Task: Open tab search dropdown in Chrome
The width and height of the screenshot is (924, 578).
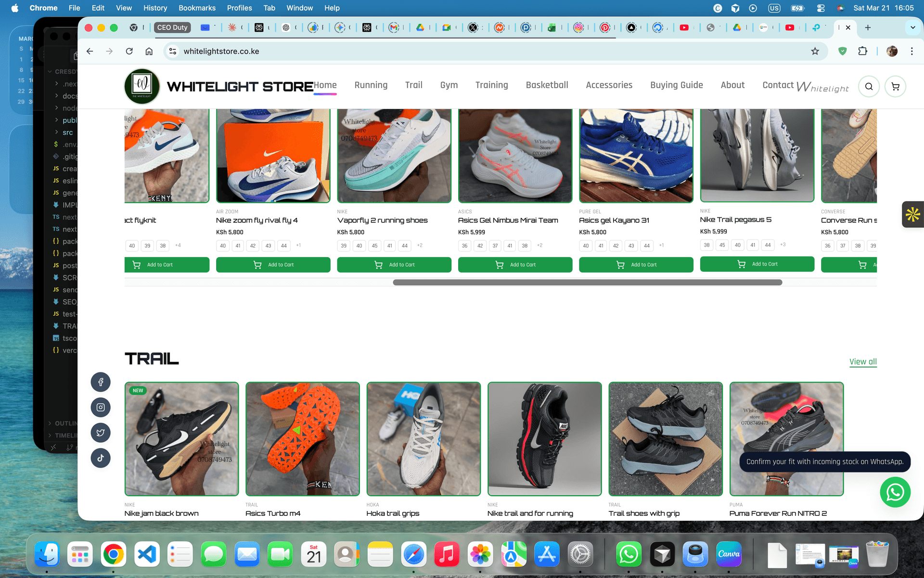Action: click(x=912, y=27)
